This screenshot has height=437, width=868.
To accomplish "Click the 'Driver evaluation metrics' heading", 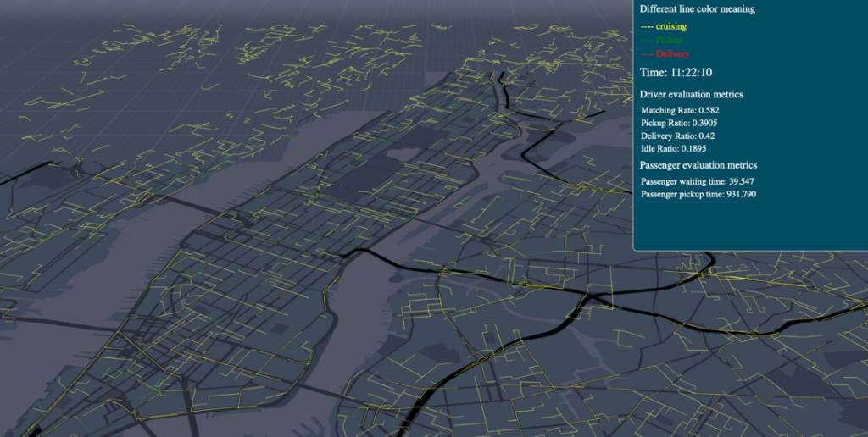I will tap(692, 95).
